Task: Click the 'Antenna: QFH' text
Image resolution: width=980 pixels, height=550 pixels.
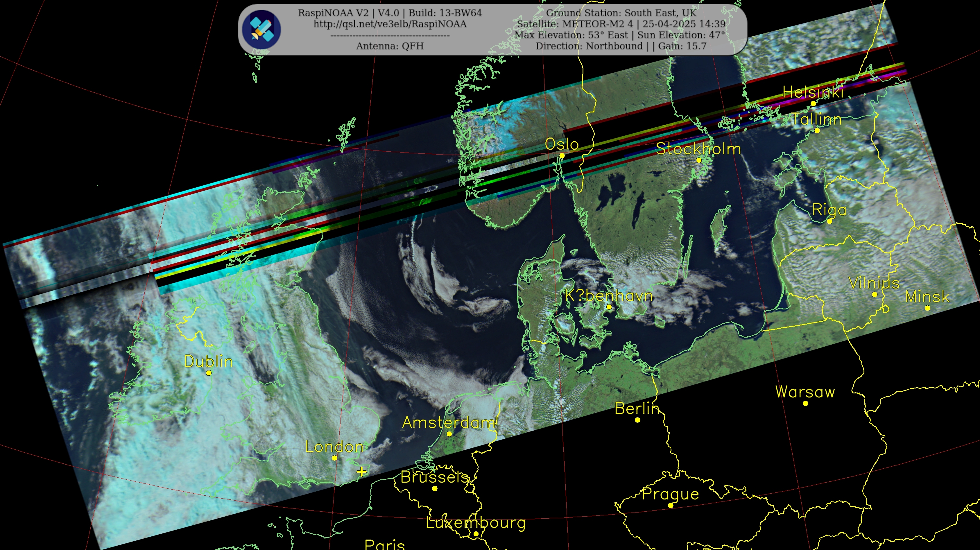Action: point(390,46)
